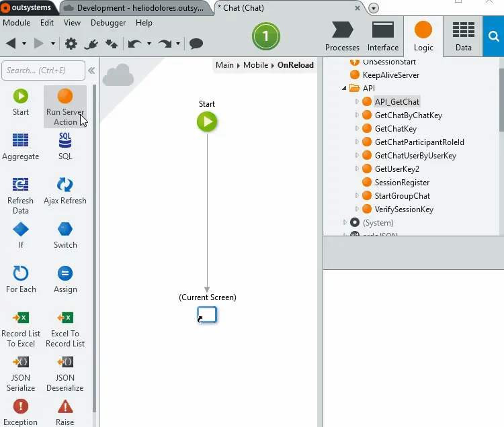Click the feedback speech bubble icon

tap(196, 44)
